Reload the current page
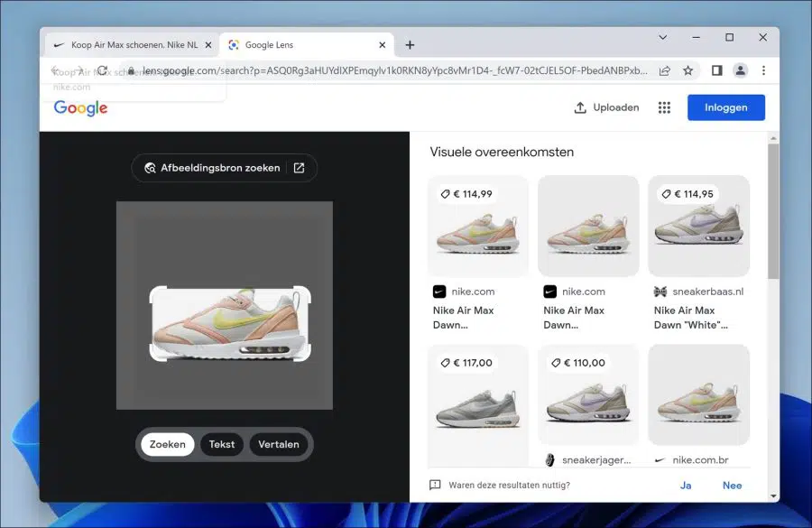 (103, 70)
